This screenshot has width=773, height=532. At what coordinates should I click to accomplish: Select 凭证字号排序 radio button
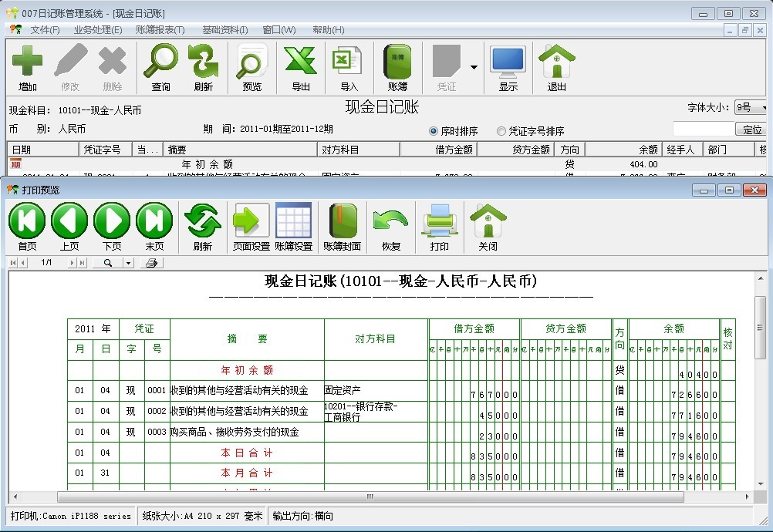click(x=501, y=131)
